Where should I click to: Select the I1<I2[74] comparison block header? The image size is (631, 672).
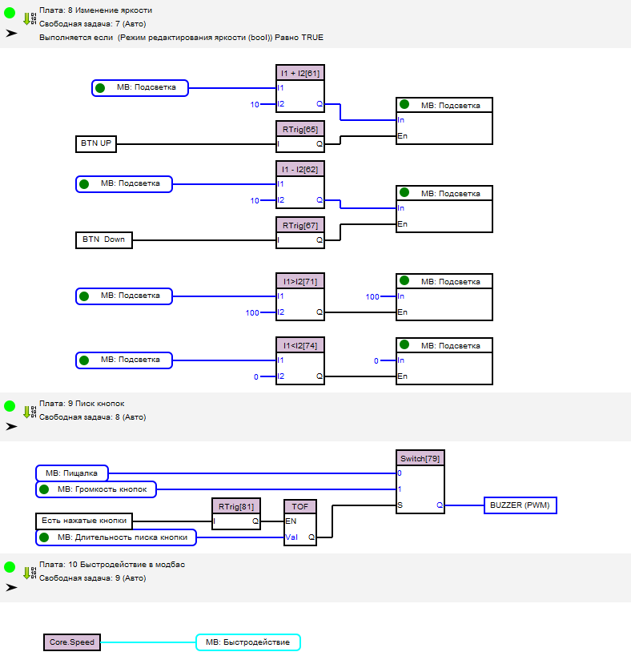click(300, 345)
